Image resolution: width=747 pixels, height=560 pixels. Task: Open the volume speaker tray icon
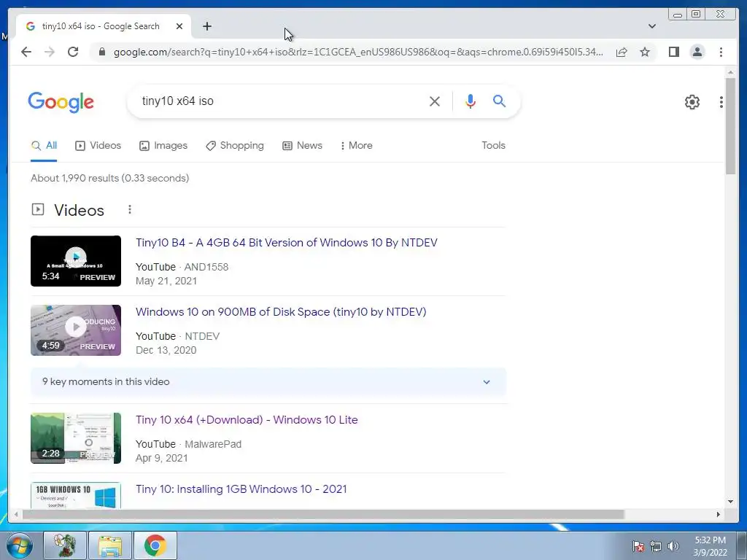[x=673, y=546]
